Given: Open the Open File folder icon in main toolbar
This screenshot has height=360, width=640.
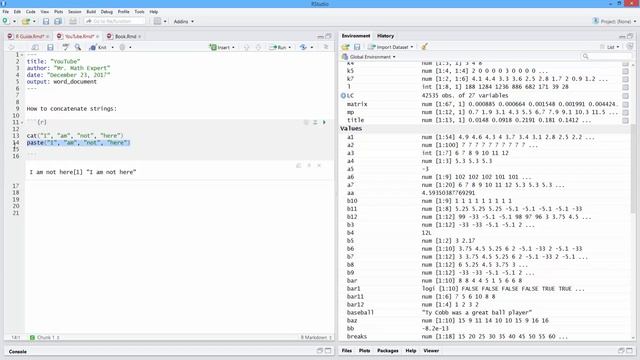Looking at the screenshot, I should pos(26,21).
